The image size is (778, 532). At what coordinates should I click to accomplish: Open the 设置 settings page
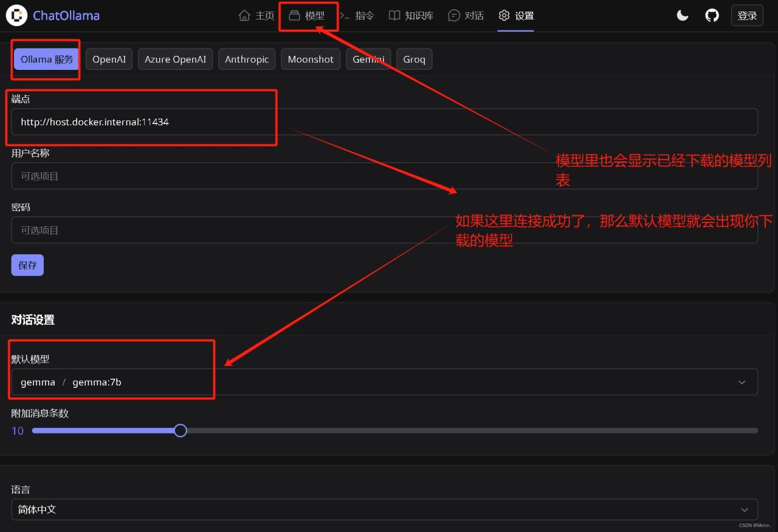[x=516, y=16]
